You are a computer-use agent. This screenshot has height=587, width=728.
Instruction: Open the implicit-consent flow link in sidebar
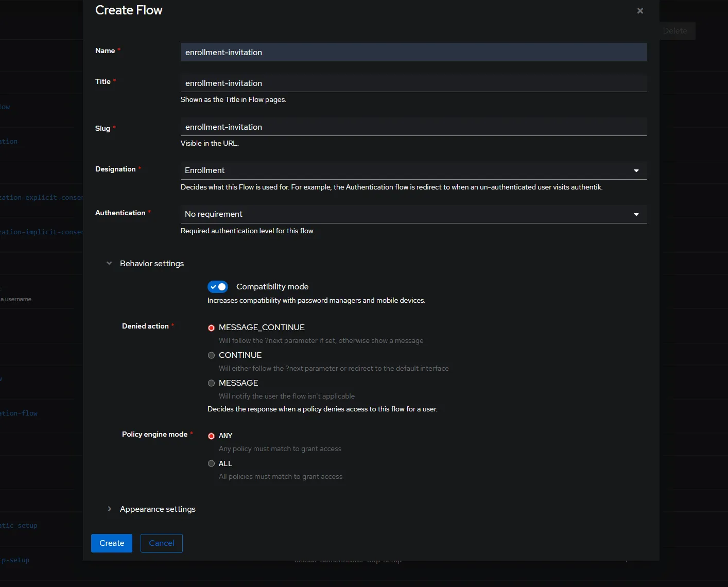(x=41, y=232)
